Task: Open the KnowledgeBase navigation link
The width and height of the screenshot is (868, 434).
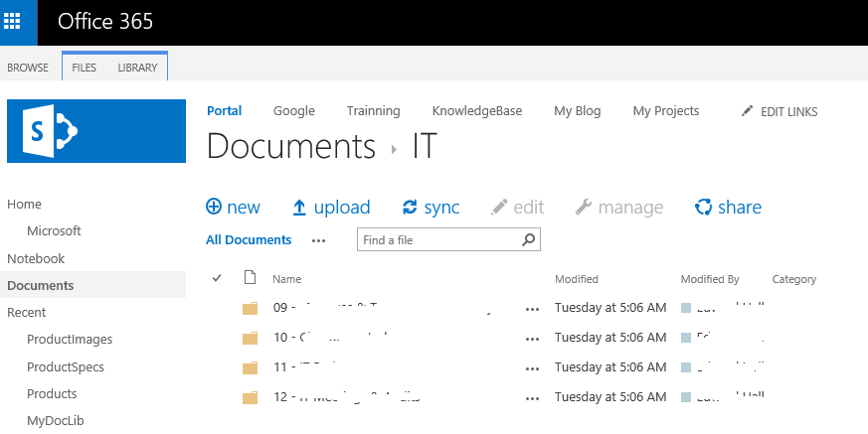Action: pos(477,110)
